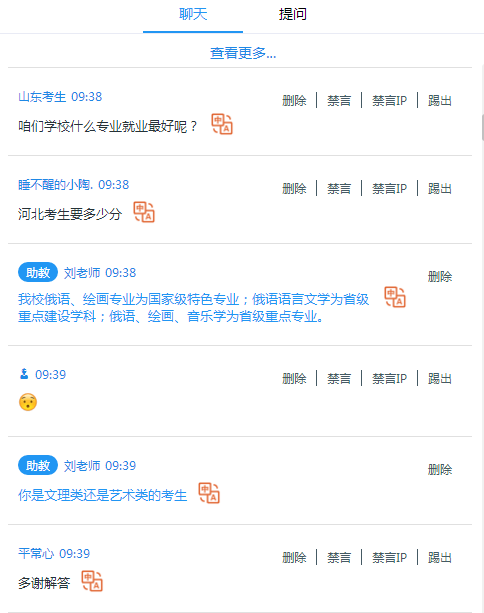Translate the 多谢解答 message
The image size is (484, 613).
(x=92, y=581)
